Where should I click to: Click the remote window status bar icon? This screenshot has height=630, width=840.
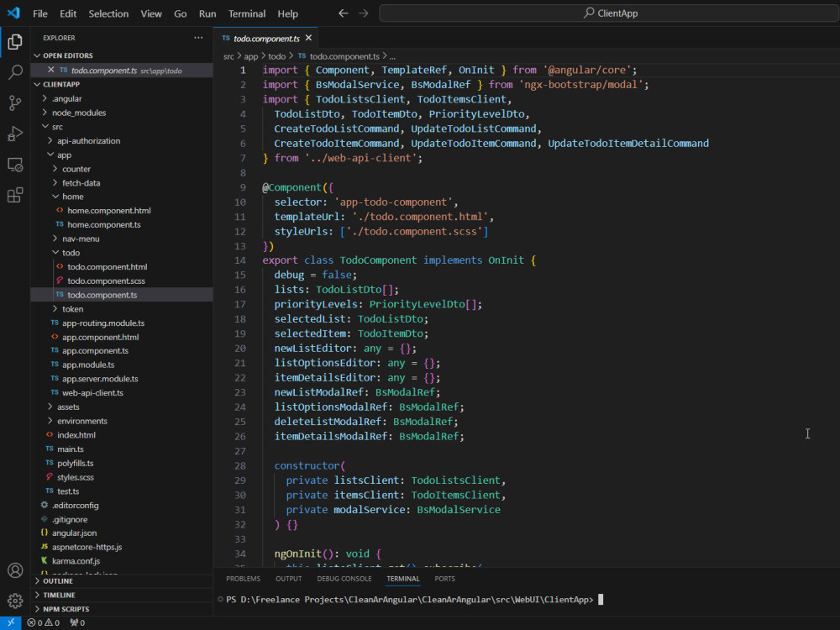click(11, 622)
